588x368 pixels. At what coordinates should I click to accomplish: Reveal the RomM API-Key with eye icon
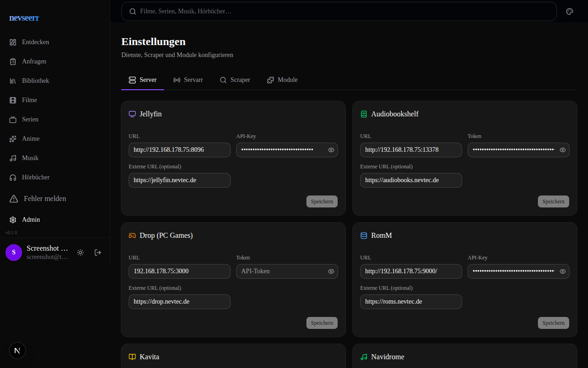(563, 271)
